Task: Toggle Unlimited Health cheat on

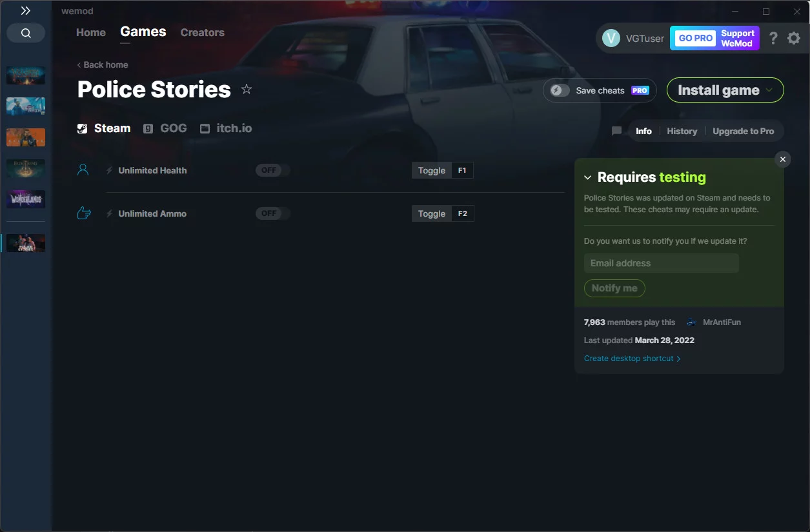Action: coord(272,170)
